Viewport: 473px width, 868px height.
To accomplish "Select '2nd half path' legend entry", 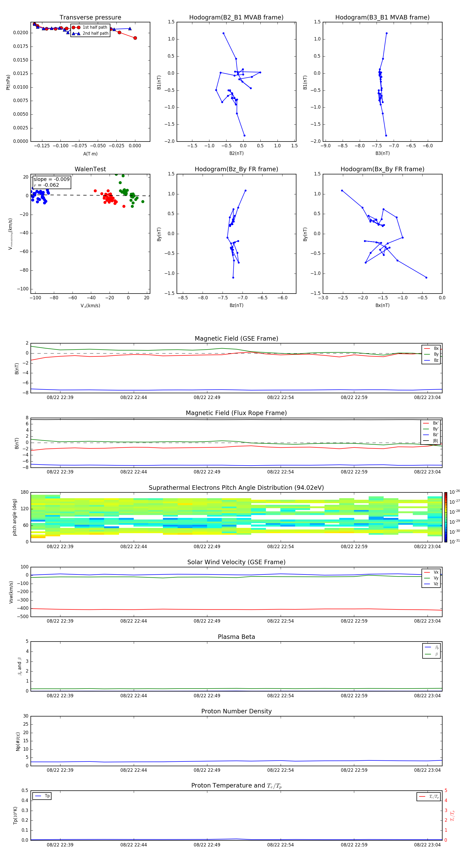I will coord(91,33).
